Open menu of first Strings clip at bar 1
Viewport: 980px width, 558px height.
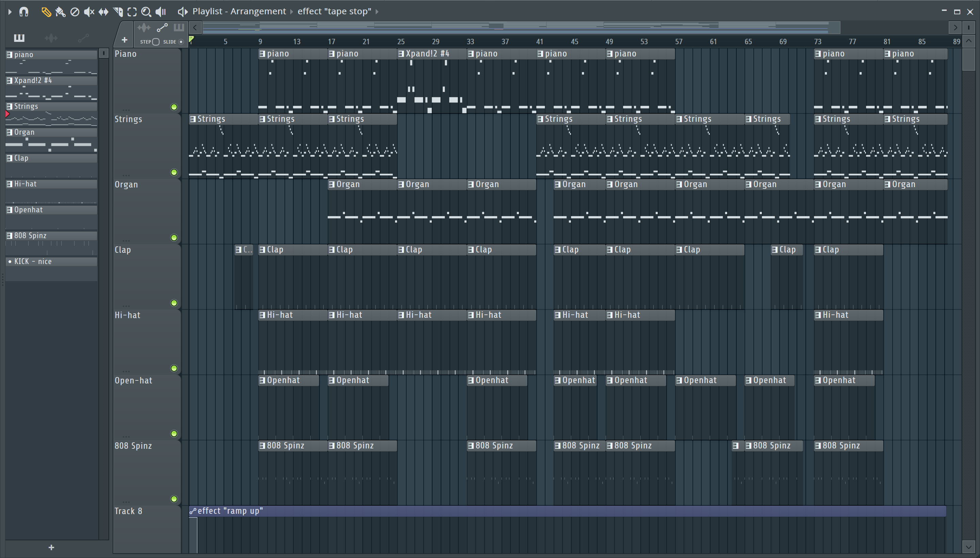pos(193,119)
